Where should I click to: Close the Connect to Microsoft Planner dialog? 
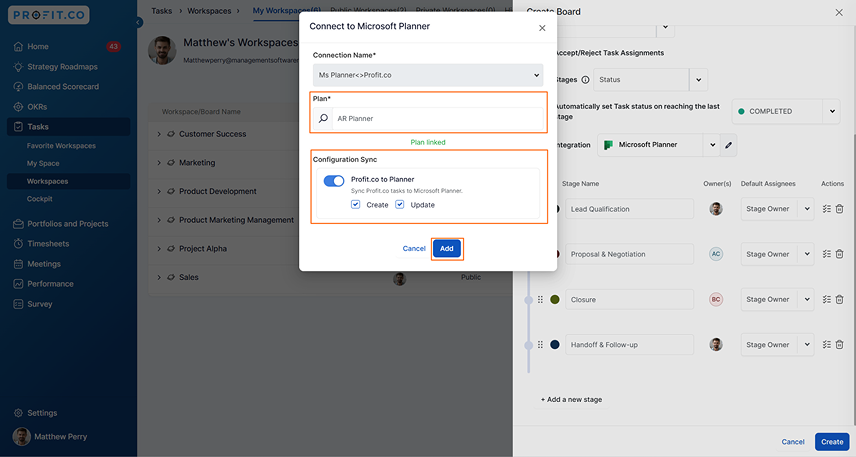(542, 28)
